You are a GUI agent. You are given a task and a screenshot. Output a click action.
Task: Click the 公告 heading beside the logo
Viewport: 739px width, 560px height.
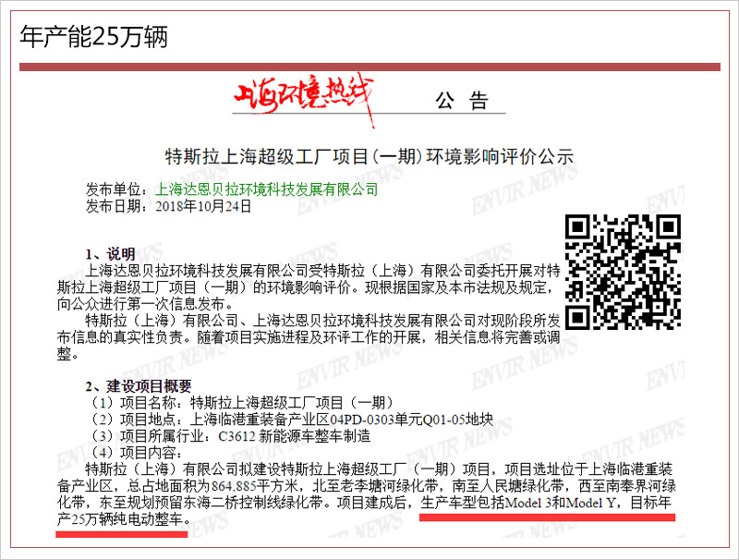pos(460,100)
